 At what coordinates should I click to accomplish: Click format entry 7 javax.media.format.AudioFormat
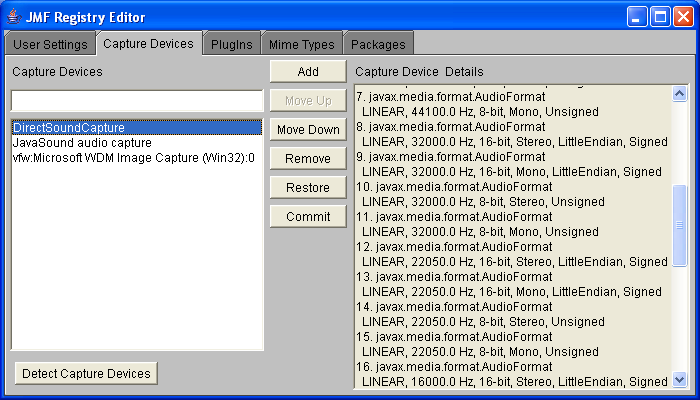(451, 96)
